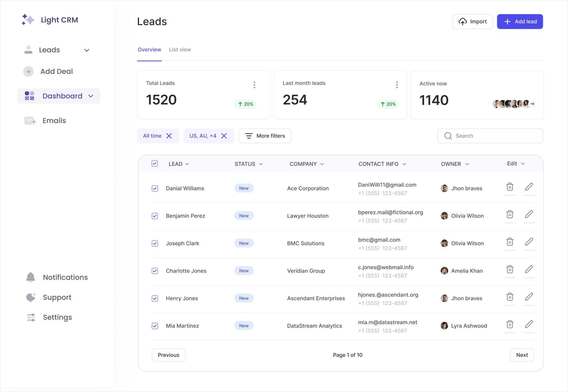Viewport: 568px width, 392px height.
Task: Click into the Search field
Action: point(490,136)
